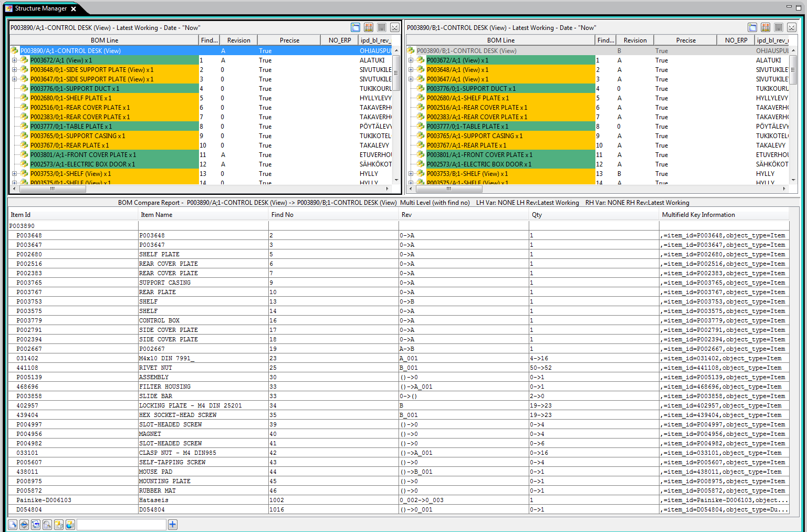
Task: Expand right P003672/A;1 (View) node
Action: click(411, 60)
